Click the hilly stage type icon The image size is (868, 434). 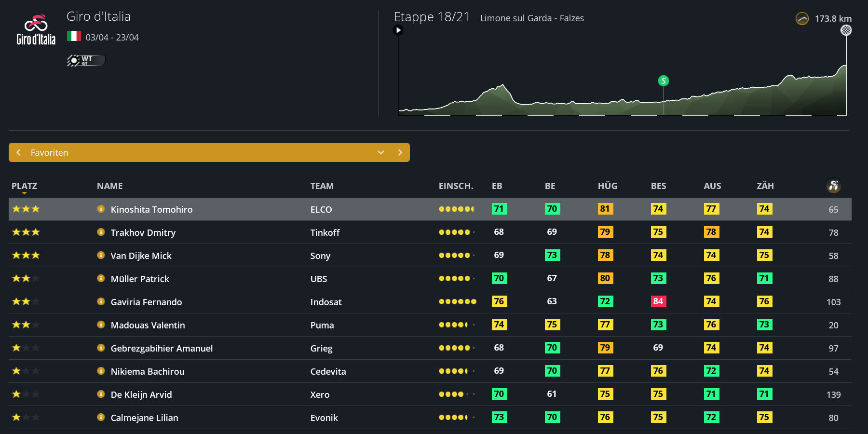point(802,19)
